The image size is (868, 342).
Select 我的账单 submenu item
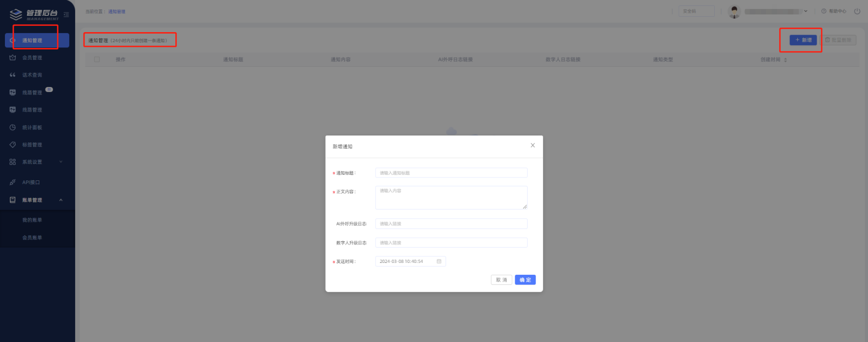(32, 220)
